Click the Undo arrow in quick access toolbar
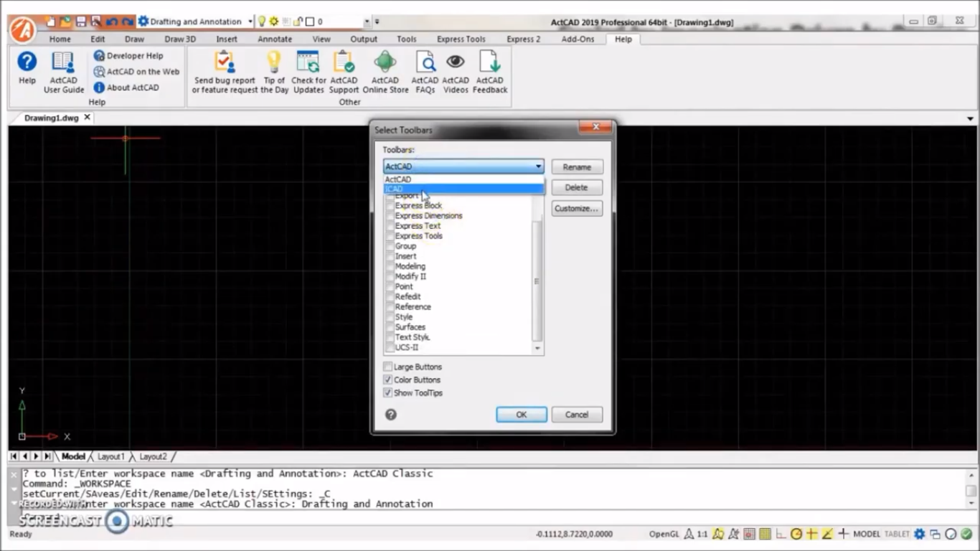 (x=112, y=22)
